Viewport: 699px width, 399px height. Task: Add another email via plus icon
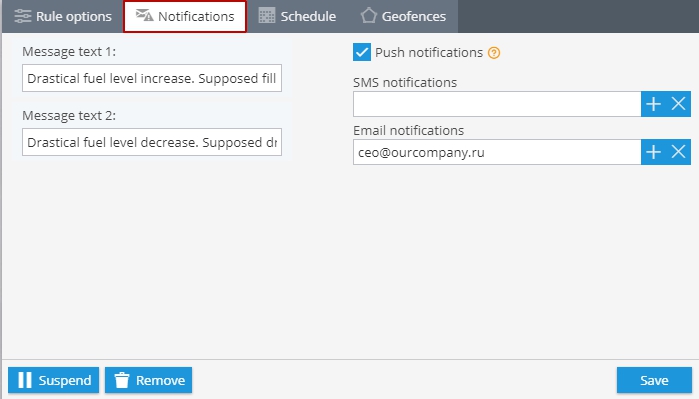[653, 152]
